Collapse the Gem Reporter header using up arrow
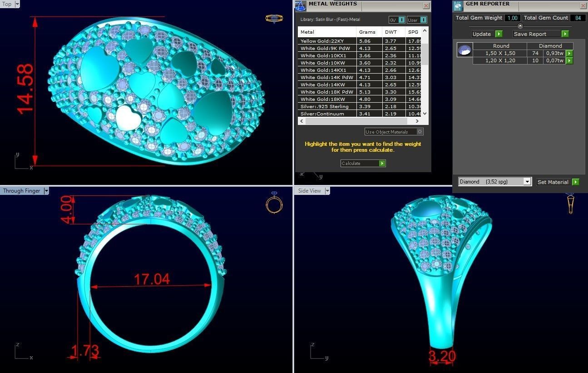Screen dimensions: 588x373 (520, 26)
